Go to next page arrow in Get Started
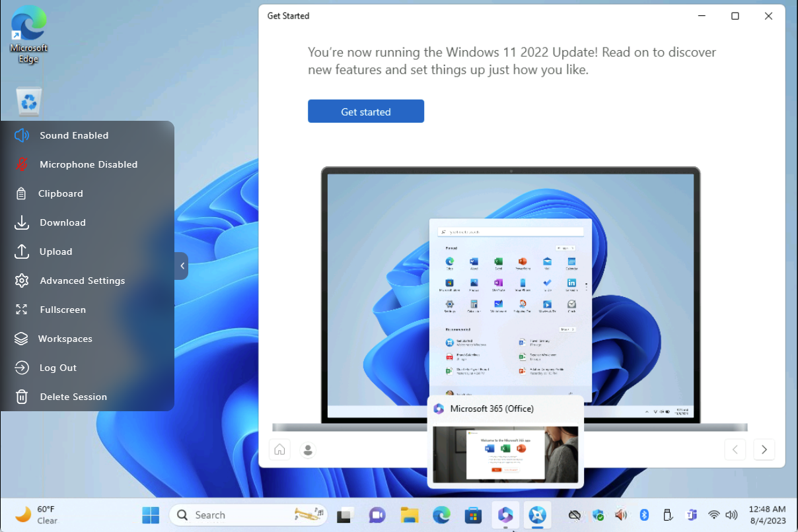This screenshot has width=798, height=532. [764, 449]
